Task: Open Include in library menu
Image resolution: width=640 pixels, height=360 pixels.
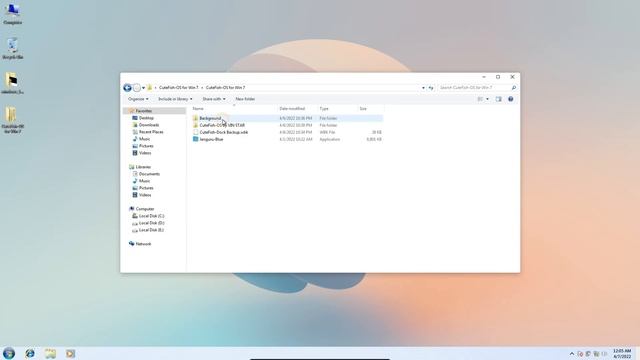Action: point(175,99)
